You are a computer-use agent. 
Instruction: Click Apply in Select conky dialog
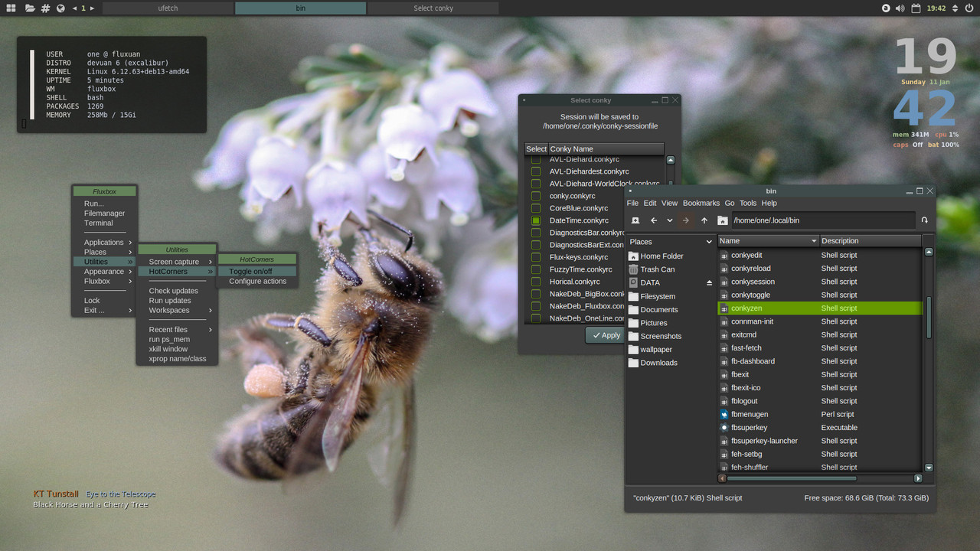(x=606, y=335)
